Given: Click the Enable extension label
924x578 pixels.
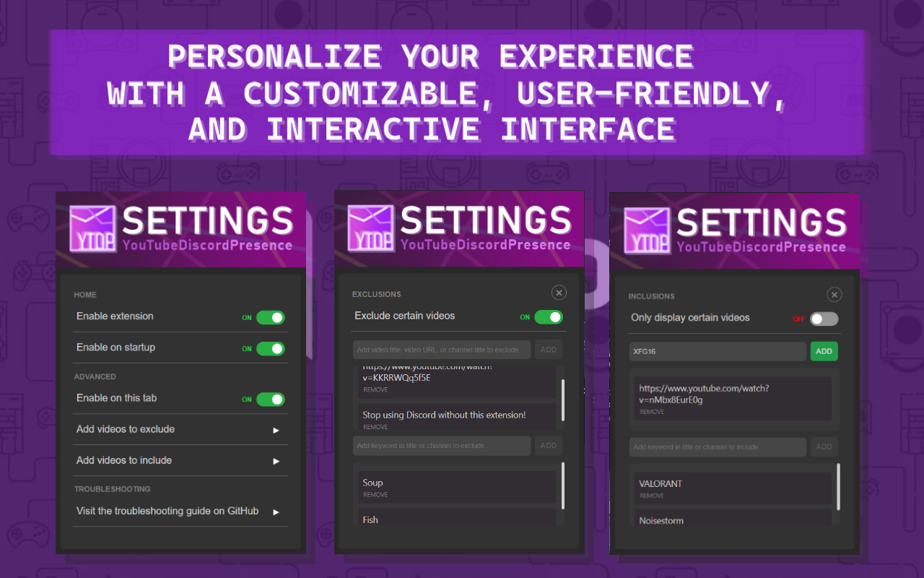Looking at the screenshot, I should click(115, 316).
